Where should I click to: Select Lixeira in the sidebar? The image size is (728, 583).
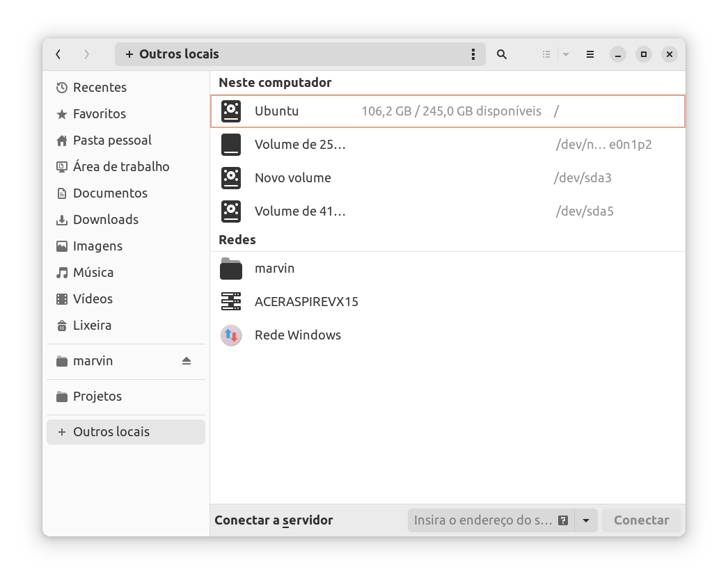92,326
